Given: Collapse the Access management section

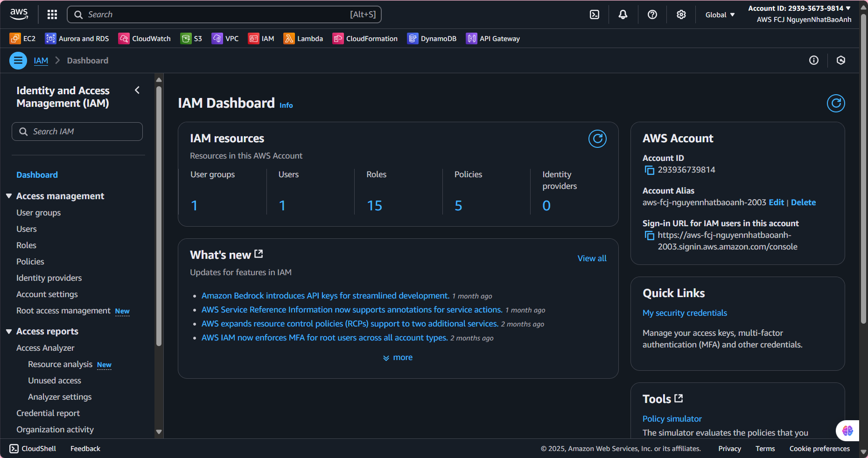Looking at the screenshot, I should [x=9, y=196].
